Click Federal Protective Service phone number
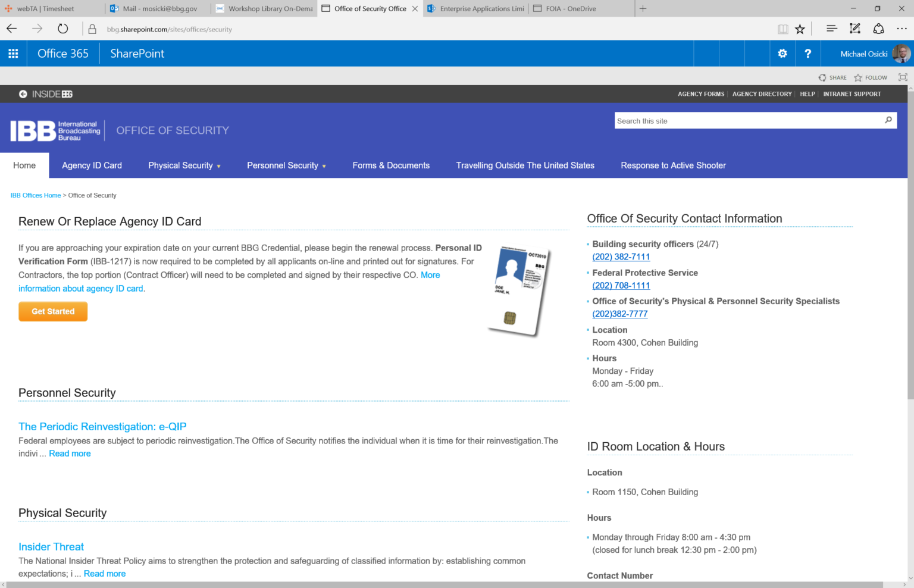The height and width of the screenshot is (588, 914). tap(621, 285)
